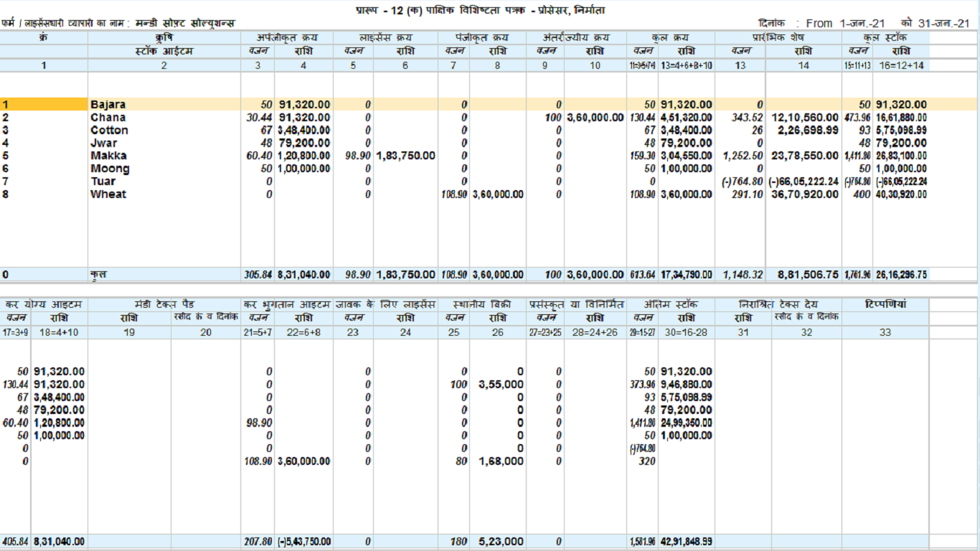
Task: Select the टिप्पणियां column header
Action: coord(885,305)
